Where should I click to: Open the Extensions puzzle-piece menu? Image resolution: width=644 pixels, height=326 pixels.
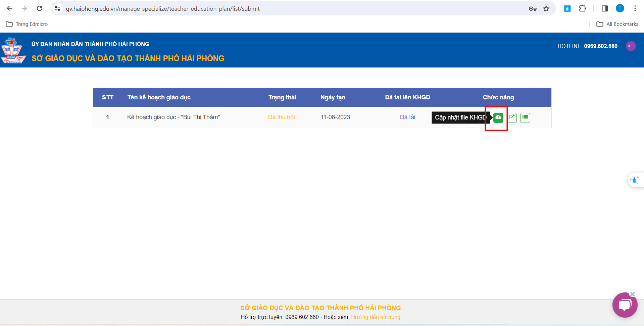point(583,9)
